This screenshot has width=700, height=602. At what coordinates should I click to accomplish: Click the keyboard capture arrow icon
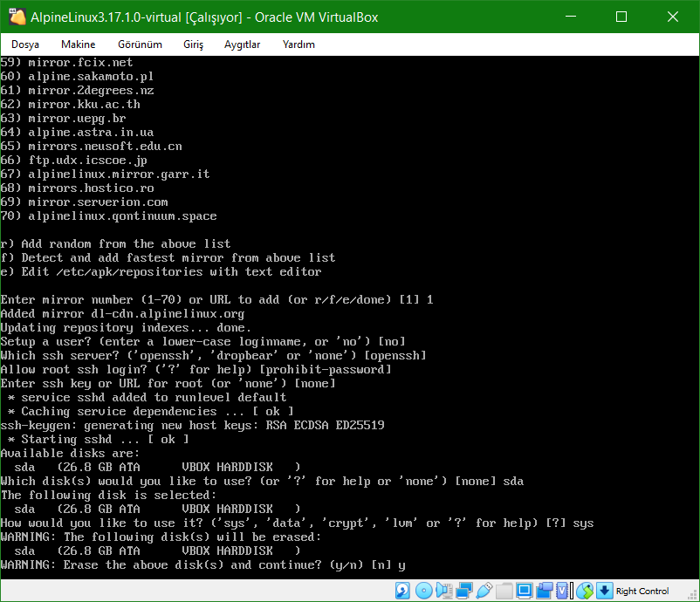(605, 591)
